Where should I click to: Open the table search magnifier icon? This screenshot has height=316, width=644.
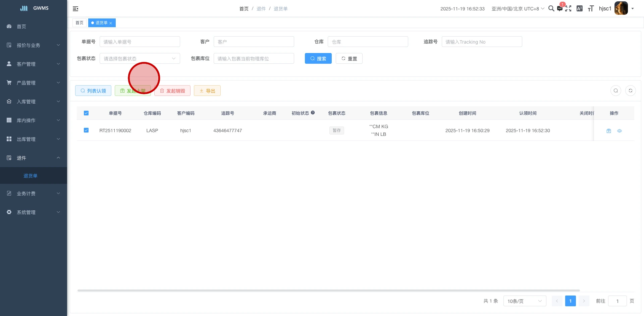click(615, 91)
